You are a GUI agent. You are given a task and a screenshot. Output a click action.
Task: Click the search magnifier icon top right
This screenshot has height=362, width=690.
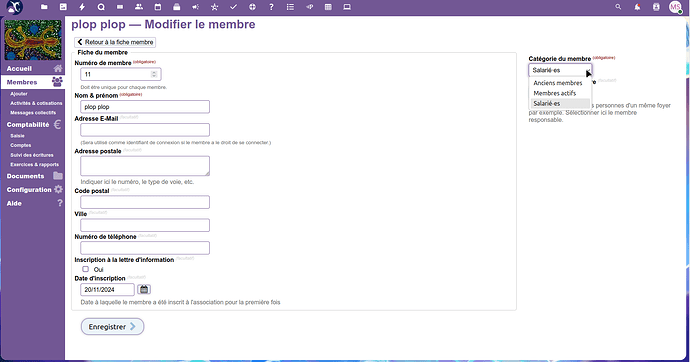pos(618,7)
